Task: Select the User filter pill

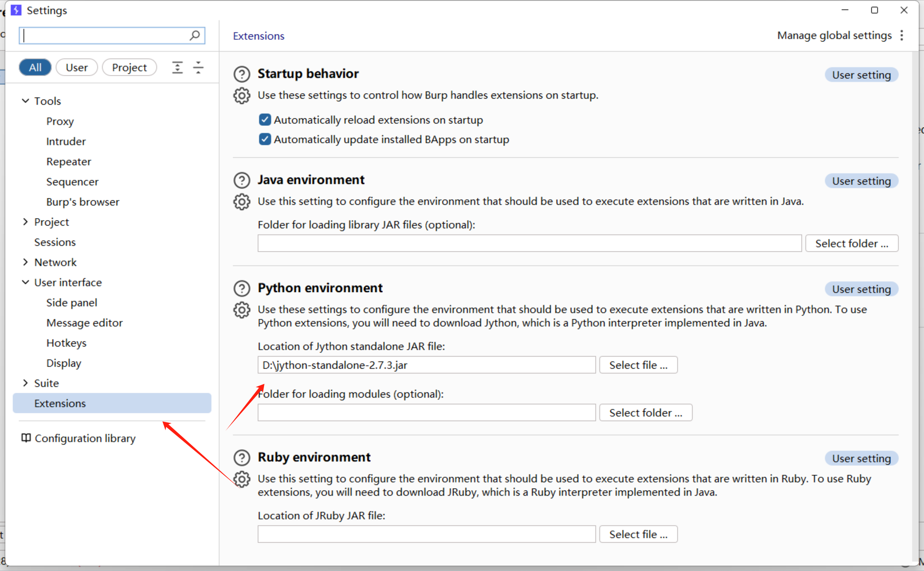Action: pos(77,68)
